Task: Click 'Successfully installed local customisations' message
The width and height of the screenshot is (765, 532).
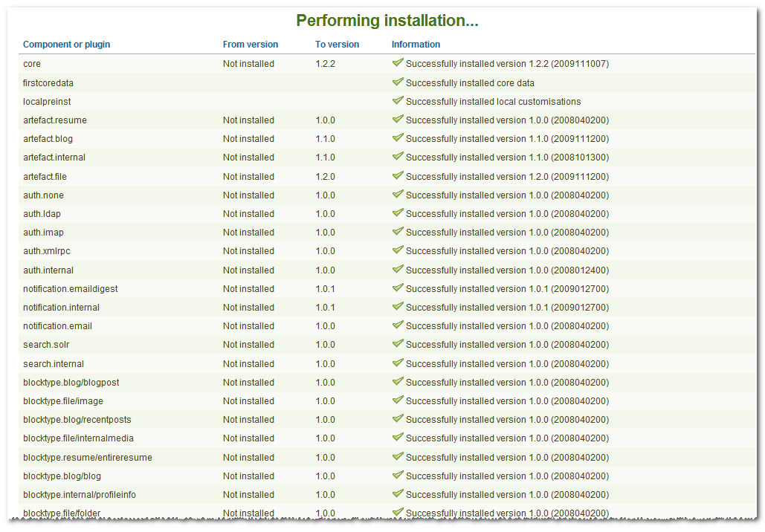Action: (x=493, y=102)
